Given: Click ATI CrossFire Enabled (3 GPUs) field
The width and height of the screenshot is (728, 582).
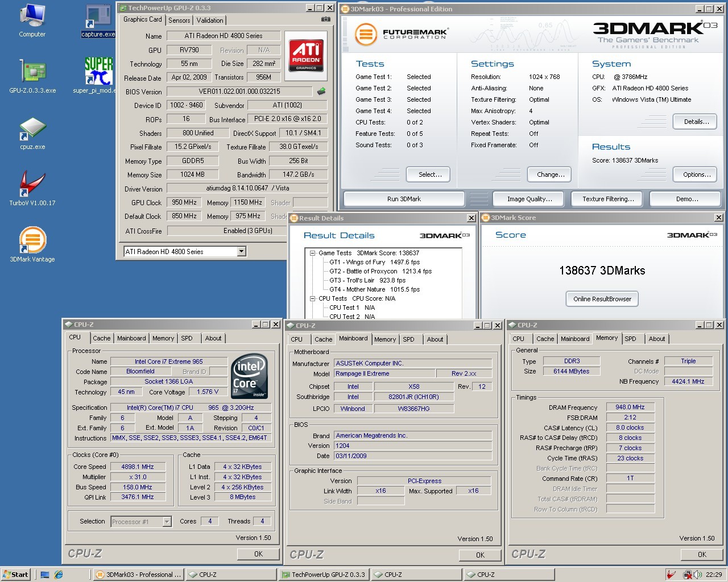Looking at the screenshot, I should 247,231.
